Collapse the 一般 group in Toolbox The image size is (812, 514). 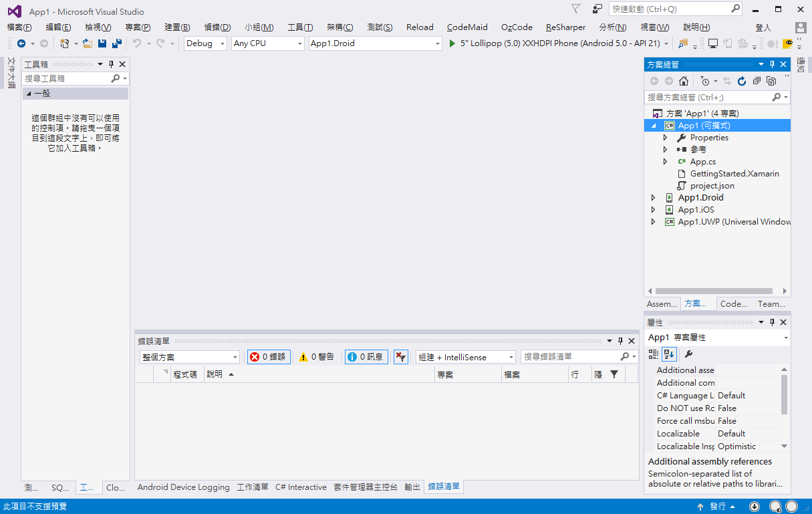pos(29,94)
